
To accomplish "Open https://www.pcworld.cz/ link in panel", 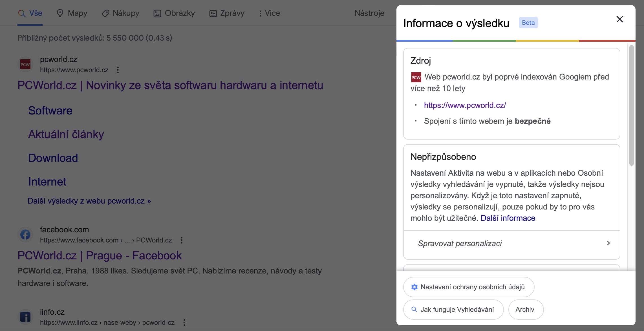I will pos(465,105).
